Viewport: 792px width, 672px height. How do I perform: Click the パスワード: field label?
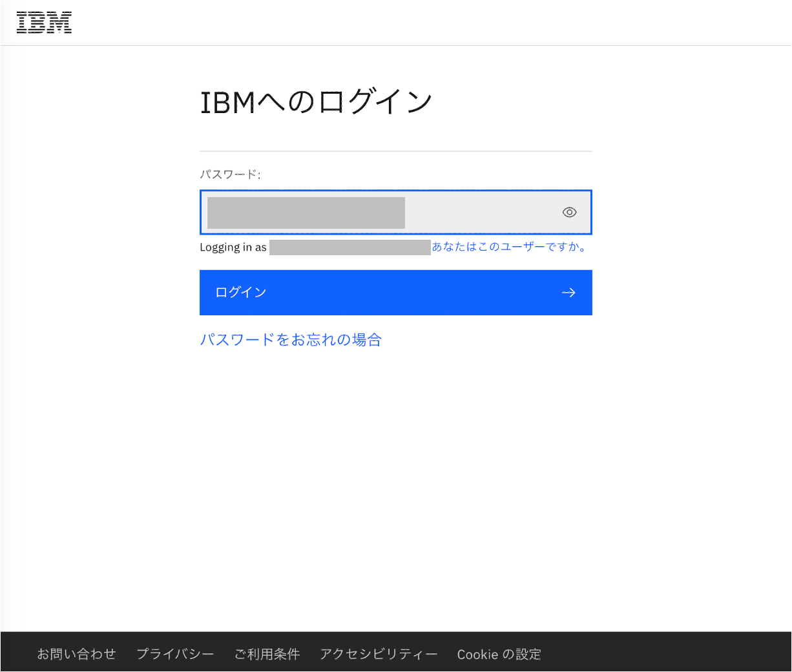[x=230, y=174]
